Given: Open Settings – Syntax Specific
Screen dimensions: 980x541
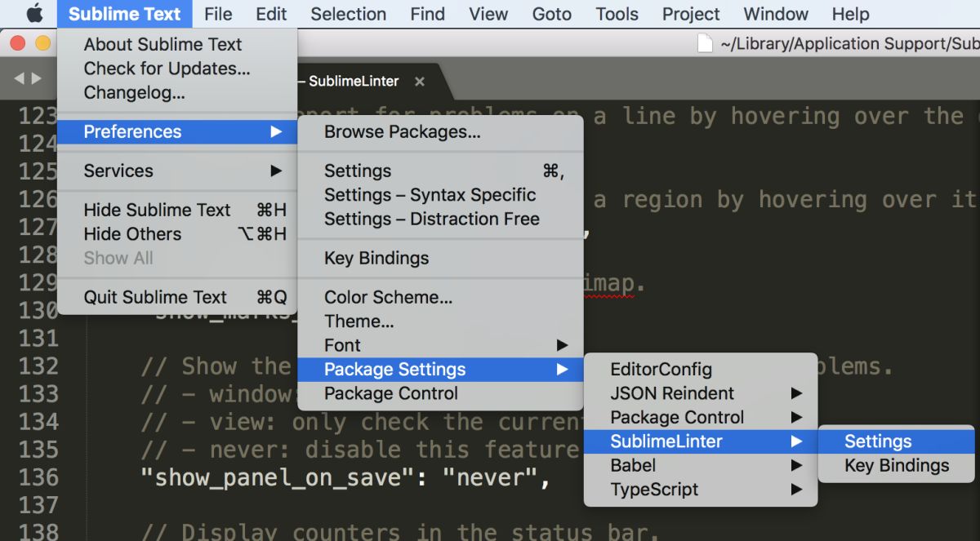Looking at the screenshot, I should pos(440,194).
